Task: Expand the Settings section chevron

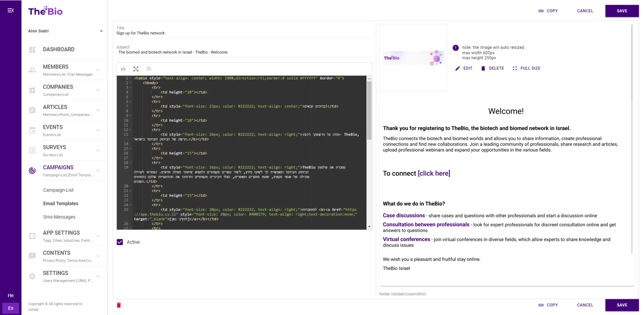Action: click(x=98, y=276)
